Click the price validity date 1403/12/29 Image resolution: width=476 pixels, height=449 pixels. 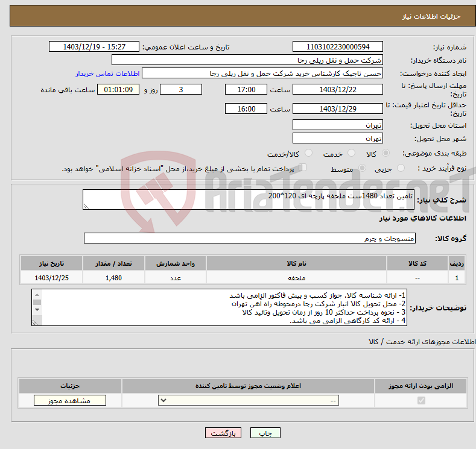[338, 108]
